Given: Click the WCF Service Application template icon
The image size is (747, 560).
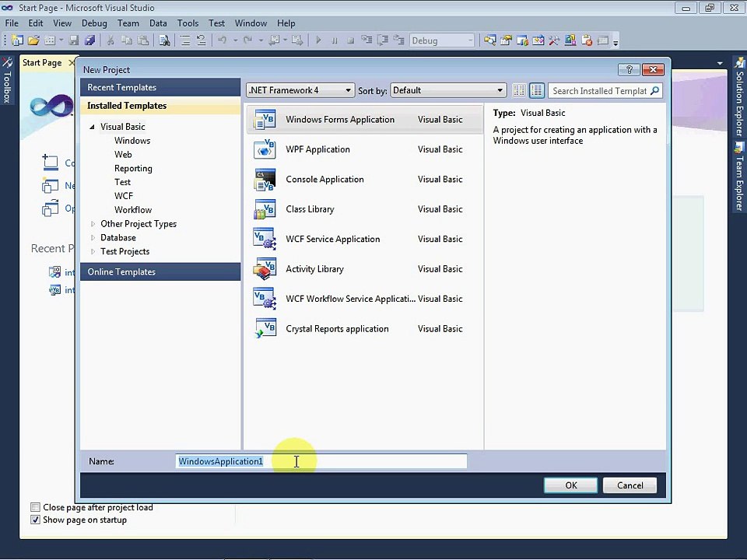Looking at the screenshot, I should pyautogui.click(x=265, y=239).
